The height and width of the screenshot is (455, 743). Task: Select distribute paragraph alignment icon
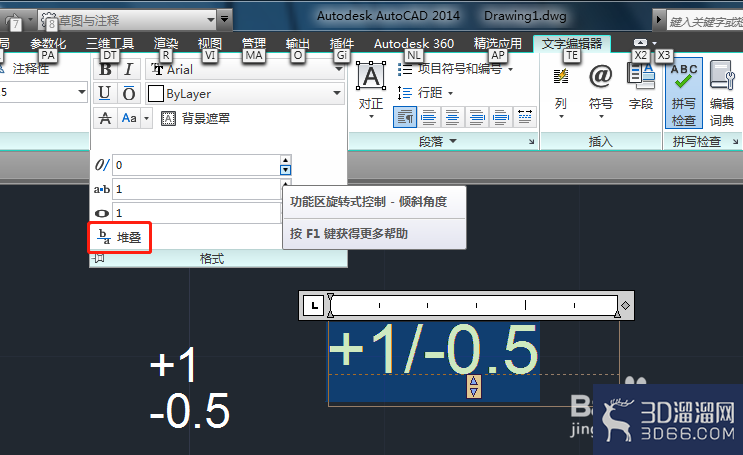click(x=525, y=117)
